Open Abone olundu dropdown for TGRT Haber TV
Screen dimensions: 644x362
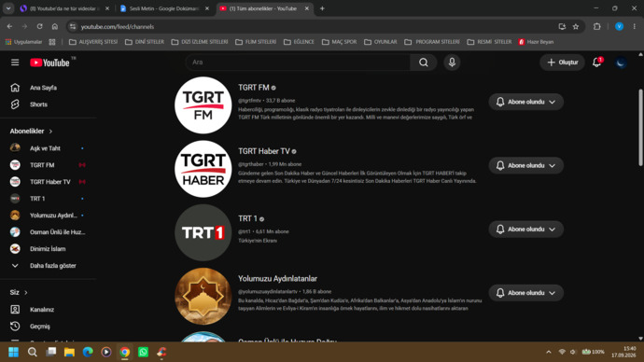(x=525, y=165)
